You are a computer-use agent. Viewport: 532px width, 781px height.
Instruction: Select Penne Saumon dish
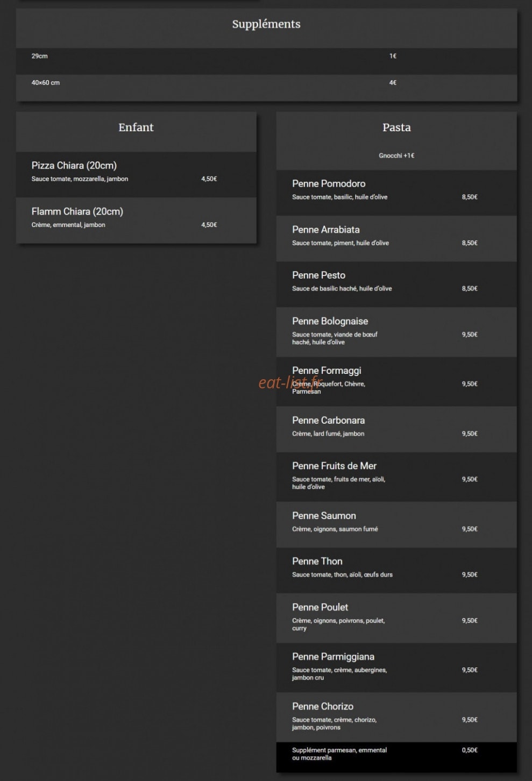(x=396, y=525)
